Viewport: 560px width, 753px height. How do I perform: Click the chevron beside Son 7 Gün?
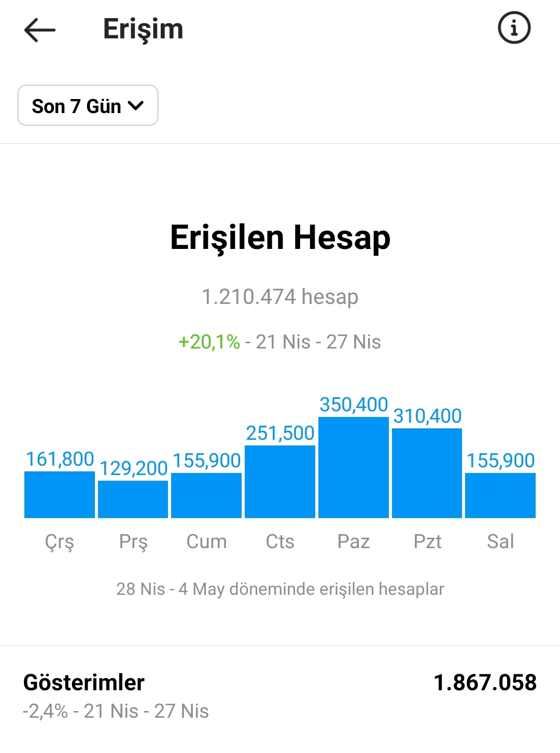click(x=135, y=106)
